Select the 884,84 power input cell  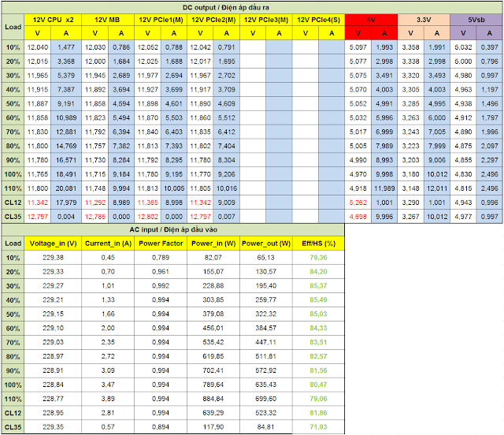click(x=213, y=400)
